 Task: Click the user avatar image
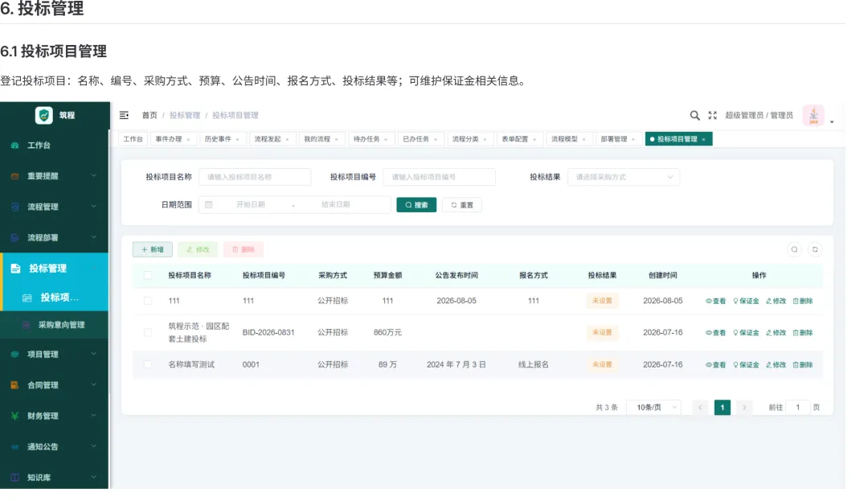click(x=813, y=115)
